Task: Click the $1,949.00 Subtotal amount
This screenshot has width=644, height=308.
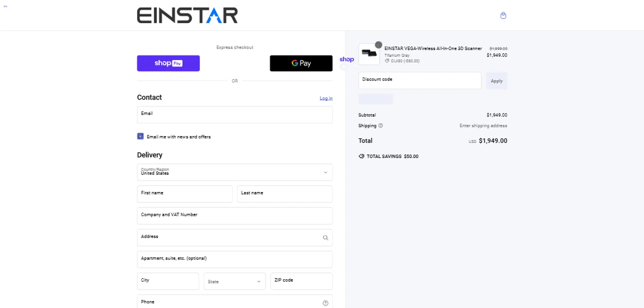Action: 497,115
